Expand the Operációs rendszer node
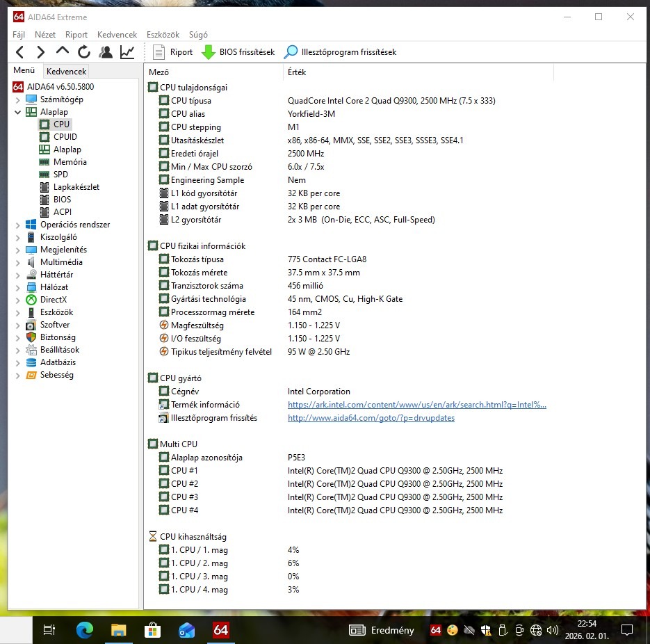 [x=17, y=225]
